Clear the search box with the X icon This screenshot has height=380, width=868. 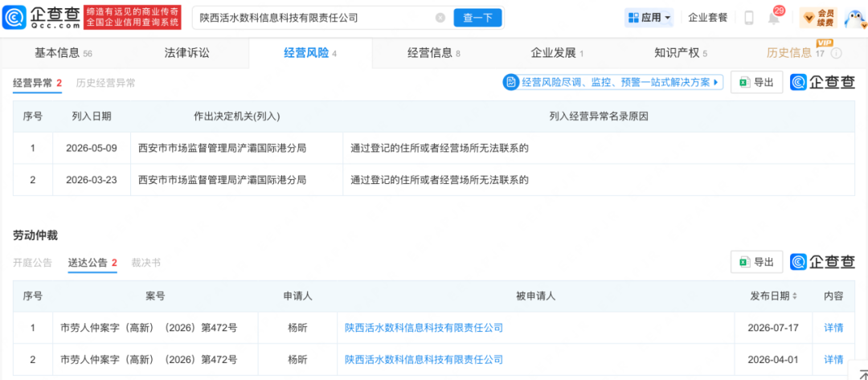click(440, 18)
